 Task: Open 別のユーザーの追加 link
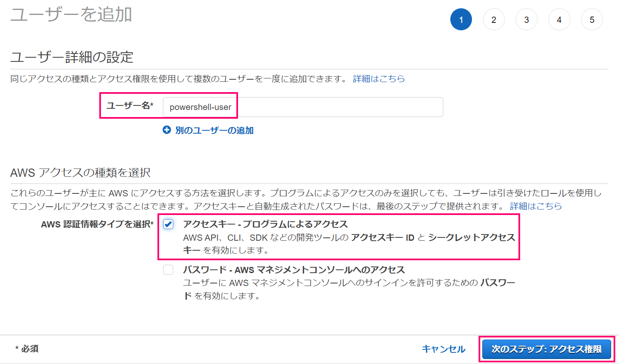pyautogui.click(x=214, y=130)
